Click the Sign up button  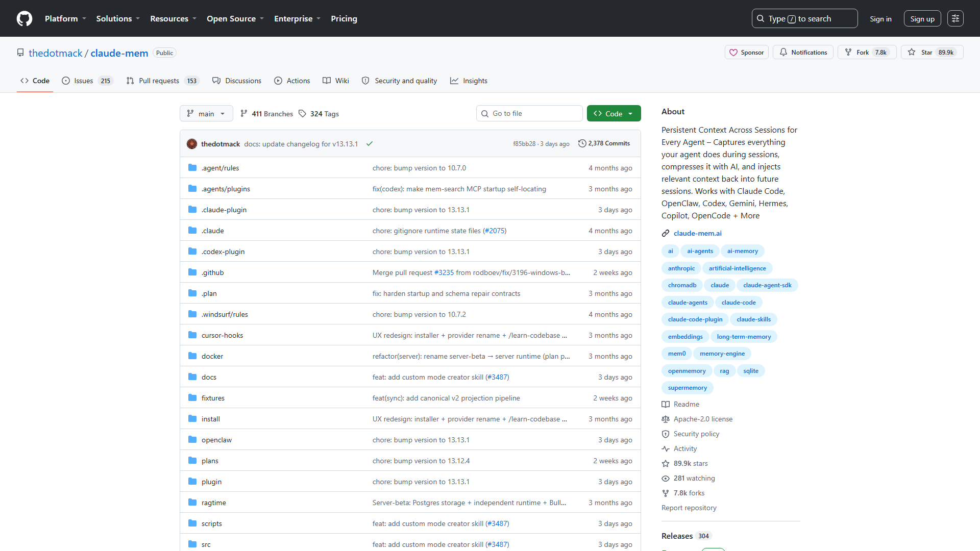pos(922,19)
